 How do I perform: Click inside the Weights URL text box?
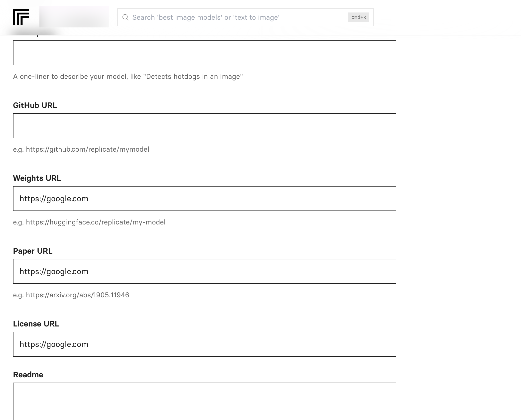tap(204, 199)
